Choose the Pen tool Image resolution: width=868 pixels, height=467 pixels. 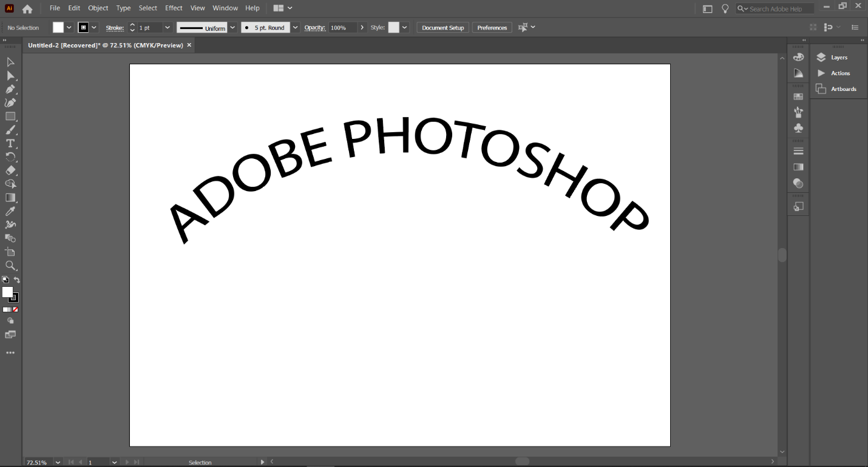(x=10, y=89)
